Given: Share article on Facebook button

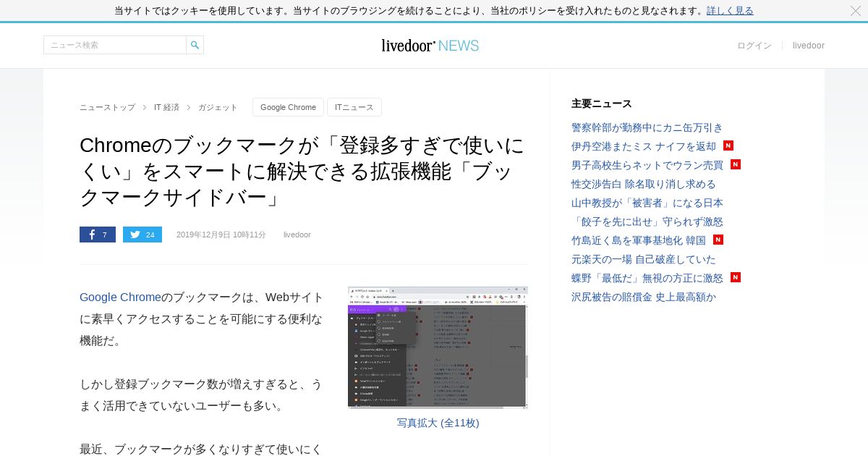Looking at the screenshot, I should [x=98, y=235].
